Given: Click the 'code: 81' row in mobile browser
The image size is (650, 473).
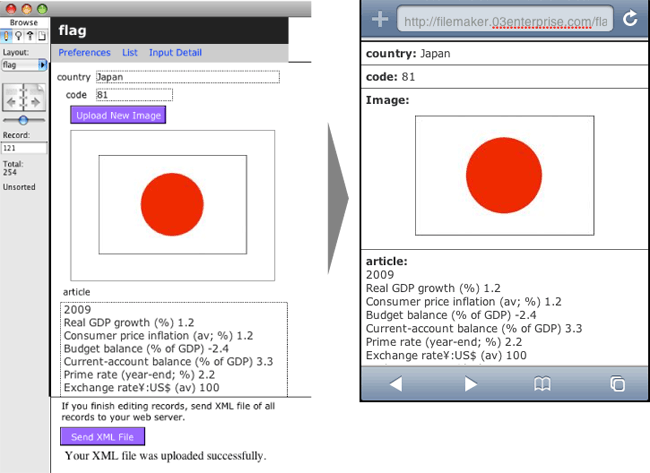Looking at the screenshot, I should 504,77.
